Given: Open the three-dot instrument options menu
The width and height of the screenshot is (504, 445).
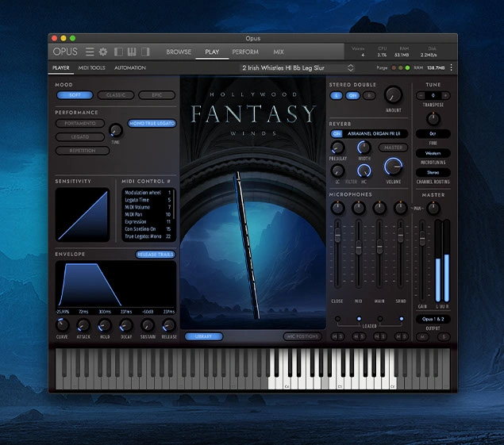Looking at the screenshot, I should [452, 67].
